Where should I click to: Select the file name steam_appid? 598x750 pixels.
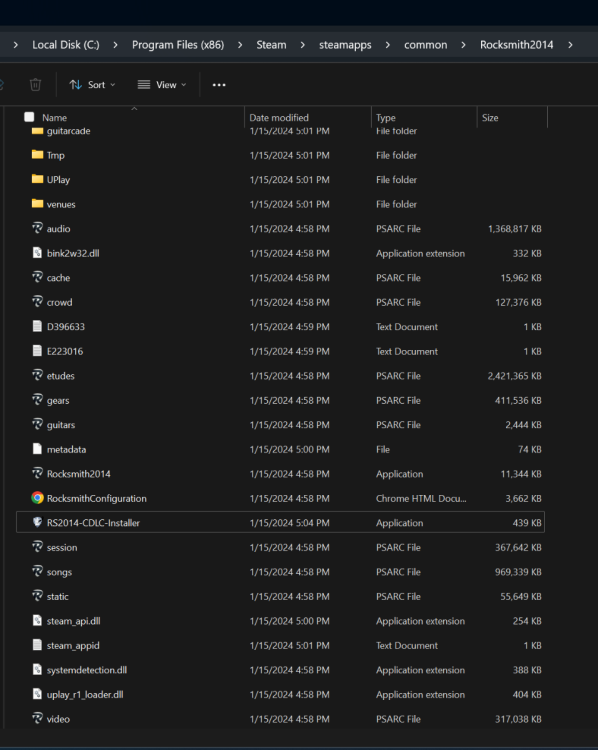point(73,646)
